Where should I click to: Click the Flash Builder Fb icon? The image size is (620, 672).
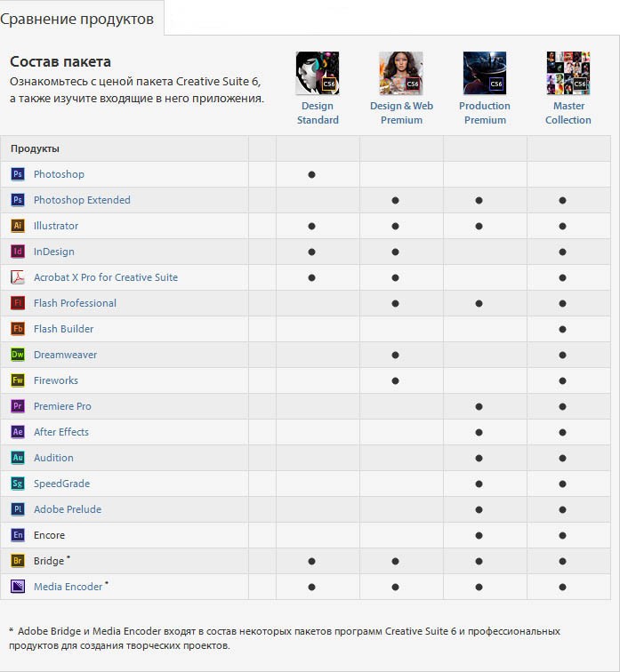[x=18, y=329]
